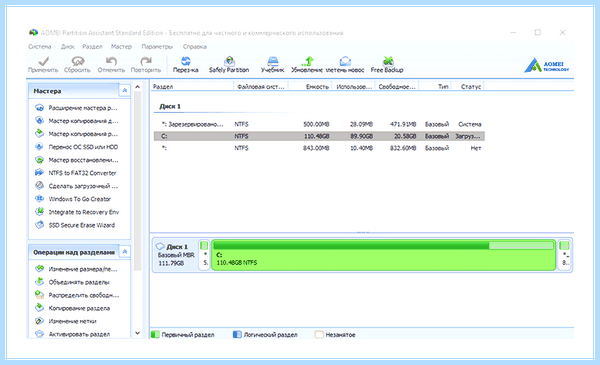Open the Параметры menu
This screenshot has width=600, height=365.
[x=157, y=47]
